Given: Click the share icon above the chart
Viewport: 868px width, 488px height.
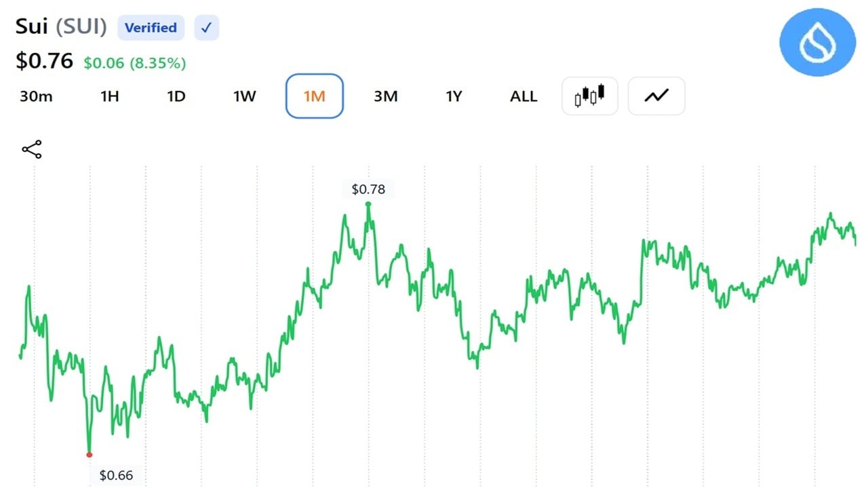Looking at the screenshot, I should (x=32, y=150).
